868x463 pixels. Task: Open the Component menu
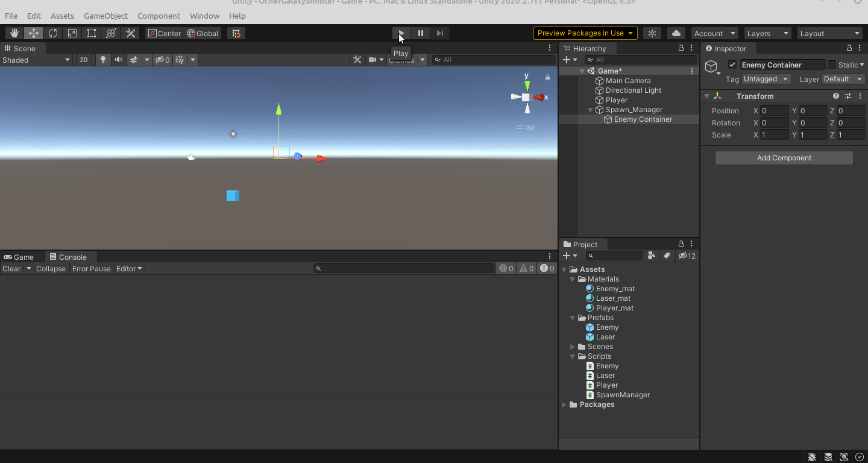159,16
